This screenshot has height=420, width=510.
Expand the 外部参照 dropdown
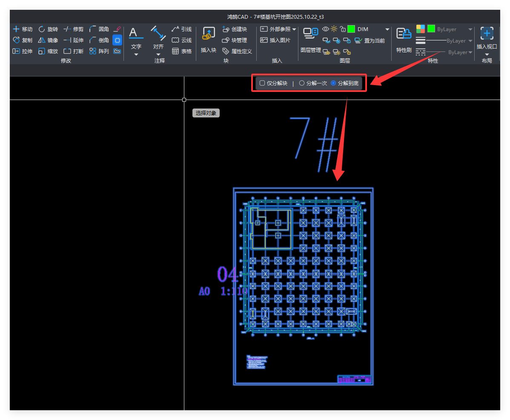point(294,29)
